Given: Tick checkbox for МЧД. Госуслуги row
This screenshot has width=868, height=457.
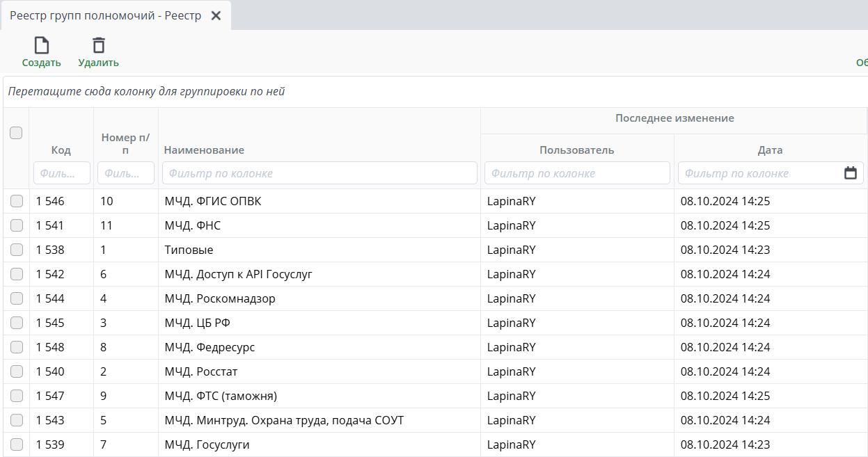Looking at the screenshot, I should [17, 444].
